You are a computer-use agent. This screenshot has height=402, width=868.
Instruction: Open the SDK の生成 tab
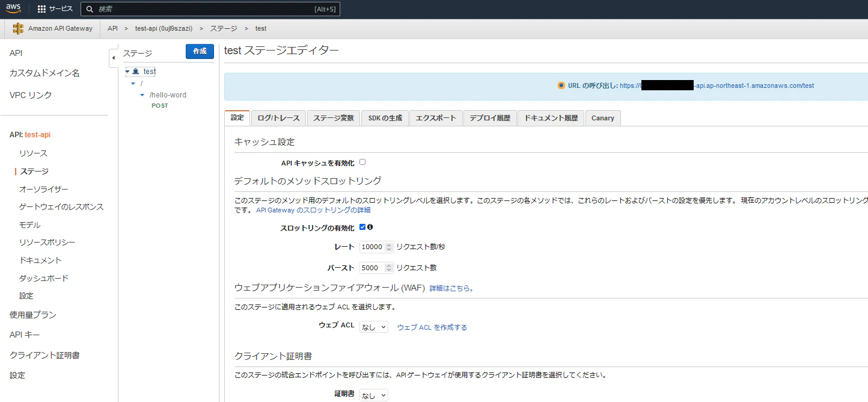pyautogui.click(x=385, y=118)
